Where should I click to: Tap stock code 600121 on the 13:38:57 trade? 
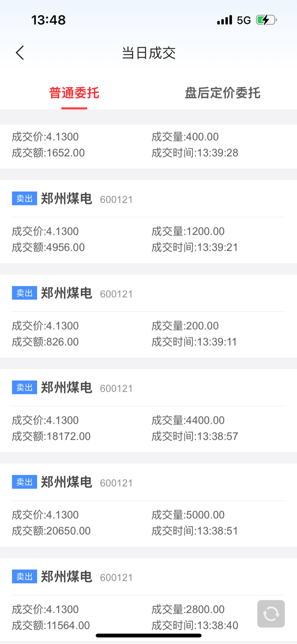coord(116,388)
